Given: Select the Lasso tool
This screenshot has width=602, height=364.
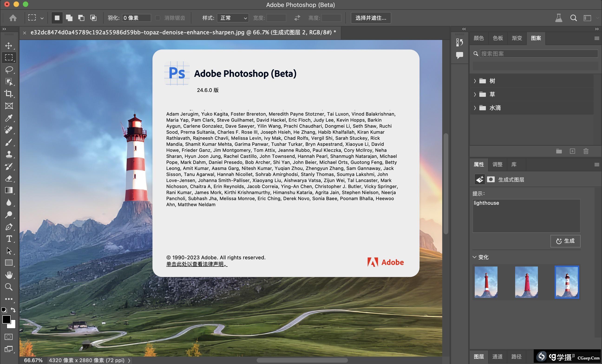Looking at the screenshot, I should point(9,70).
